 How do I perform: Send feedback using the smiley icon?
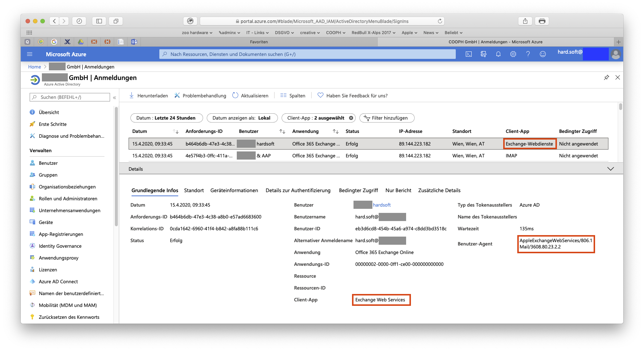click(542, 54)
